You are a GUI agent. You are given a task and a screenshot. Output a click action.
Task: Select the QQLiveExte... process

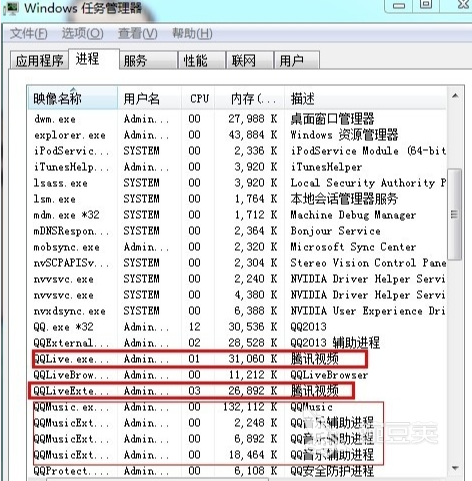237,391
